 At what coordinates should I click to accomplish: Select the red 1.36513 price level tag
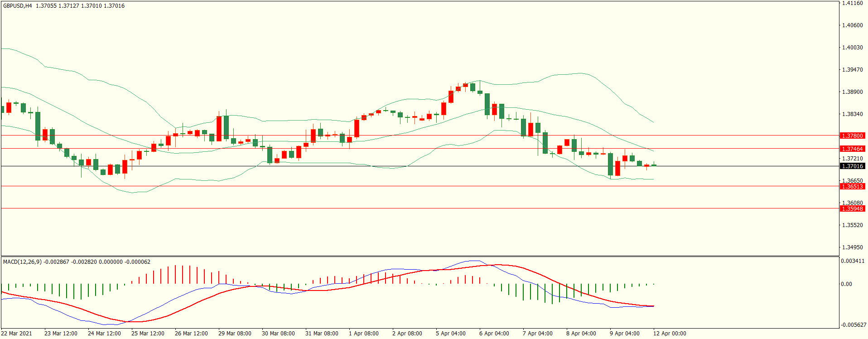[852, 187]
